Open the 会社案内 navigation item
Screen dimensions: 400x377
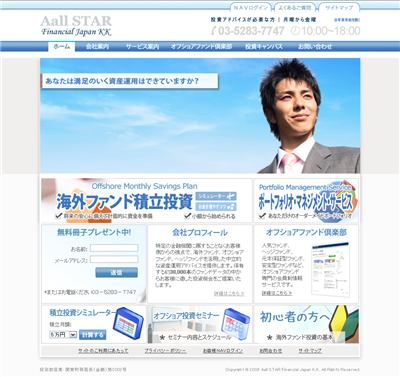point(97,47)
